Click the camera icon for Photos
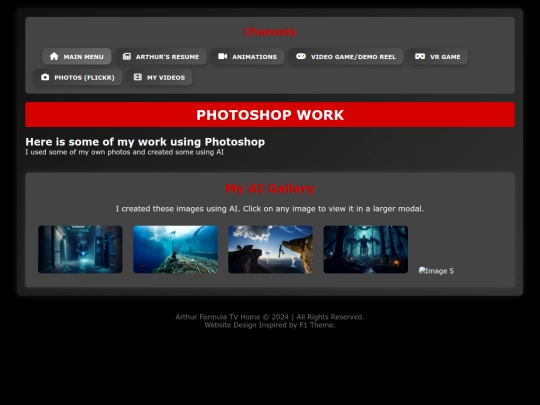Screen dimensions: 540x405 point(45,77)
